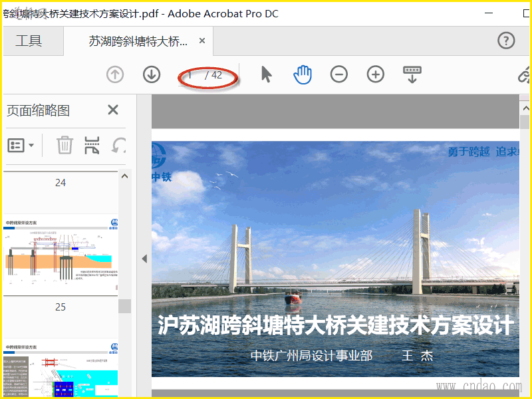Click the '/ 42' page count text
Image resolution: width=532 pixels, height=399 pixels.
213,75
